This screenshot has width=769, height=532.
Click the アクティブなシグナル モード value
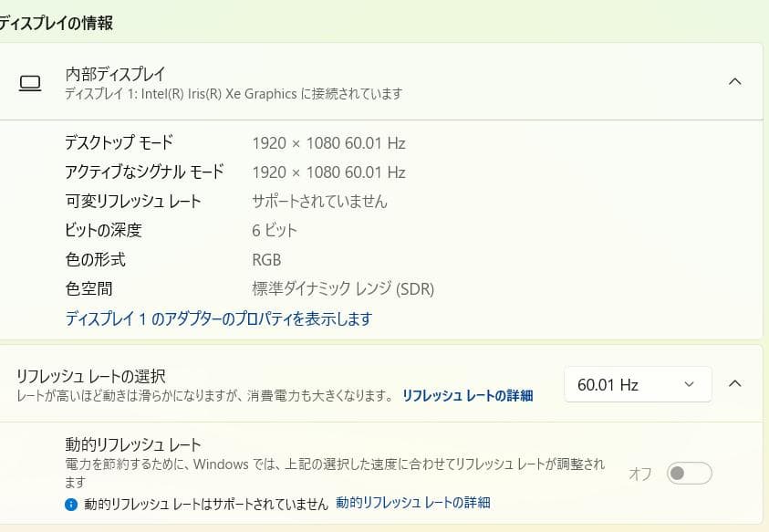(328, 172)
